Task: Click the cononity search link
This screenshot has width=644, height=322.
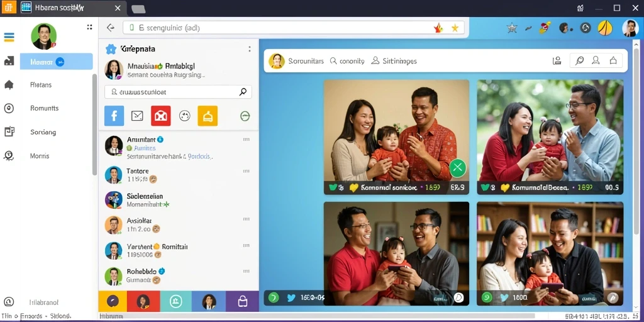Action: (347, 61)
